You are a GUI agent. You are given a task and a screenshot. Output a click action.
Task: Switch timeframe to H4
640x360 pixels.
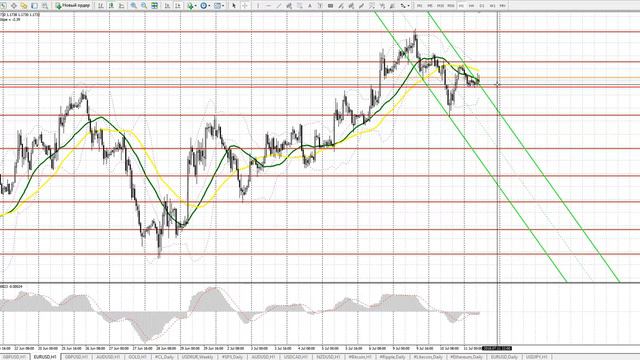[471, 6]
